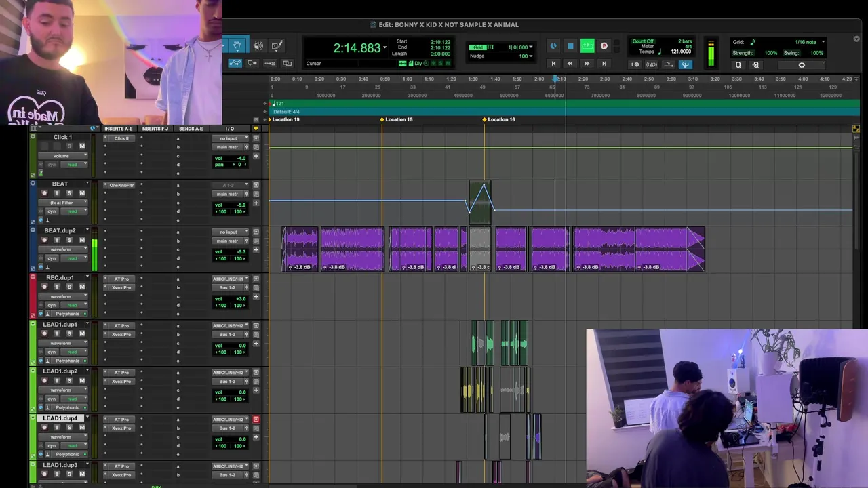
Task: Click the tempo value 121.0000 field
Action: [x=681, y=52]
